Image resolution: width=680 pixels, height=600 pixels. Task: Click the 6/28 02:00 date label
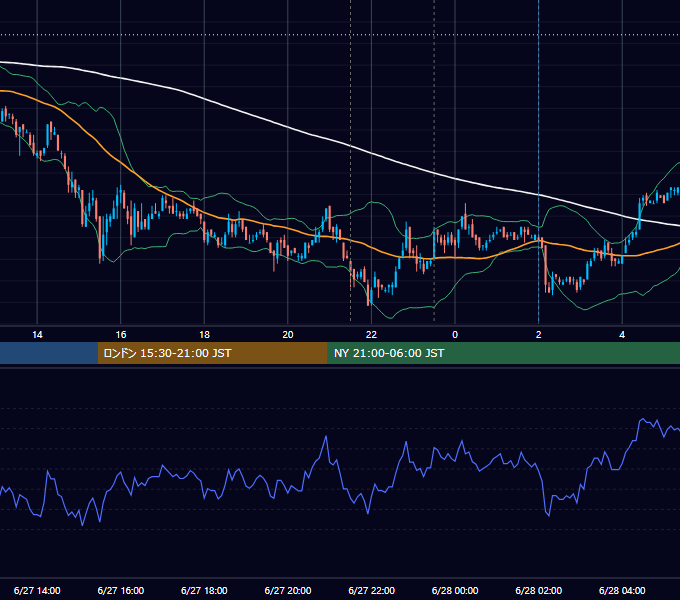(539, 590)
